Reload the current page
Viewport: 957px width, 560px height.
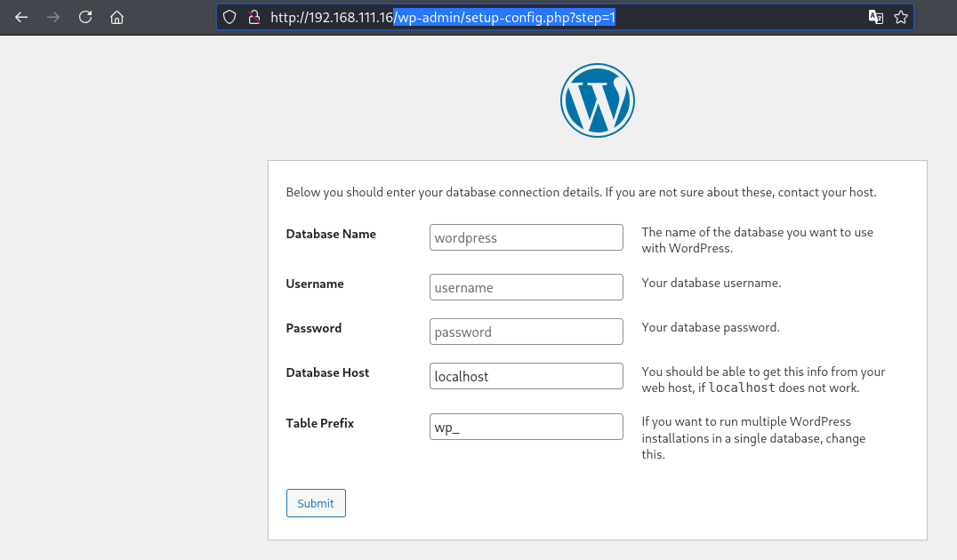pos(85,17)
